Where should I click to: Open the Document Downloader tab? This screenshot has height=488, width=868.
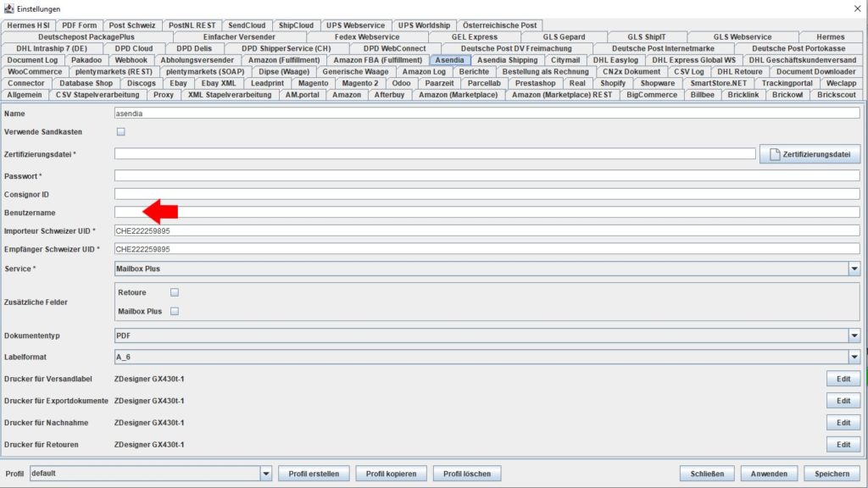(x=815, y=71)
